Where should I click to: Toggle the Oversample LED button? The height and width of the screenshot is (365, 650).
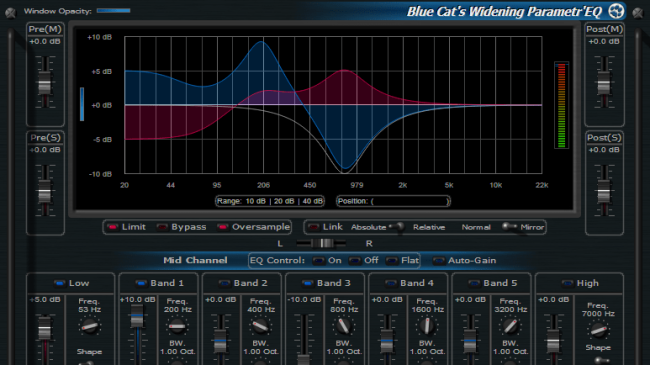[x=223, y=227]
